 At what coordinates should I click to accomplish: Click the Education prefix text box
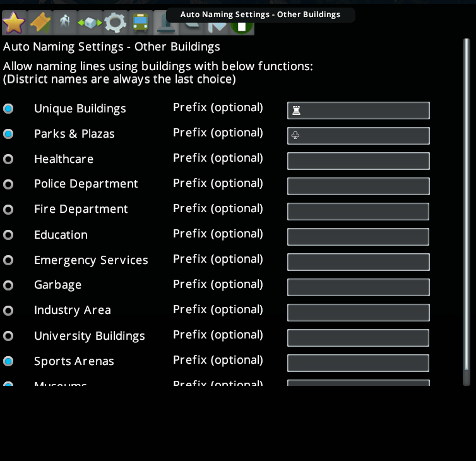click(358, 237)
